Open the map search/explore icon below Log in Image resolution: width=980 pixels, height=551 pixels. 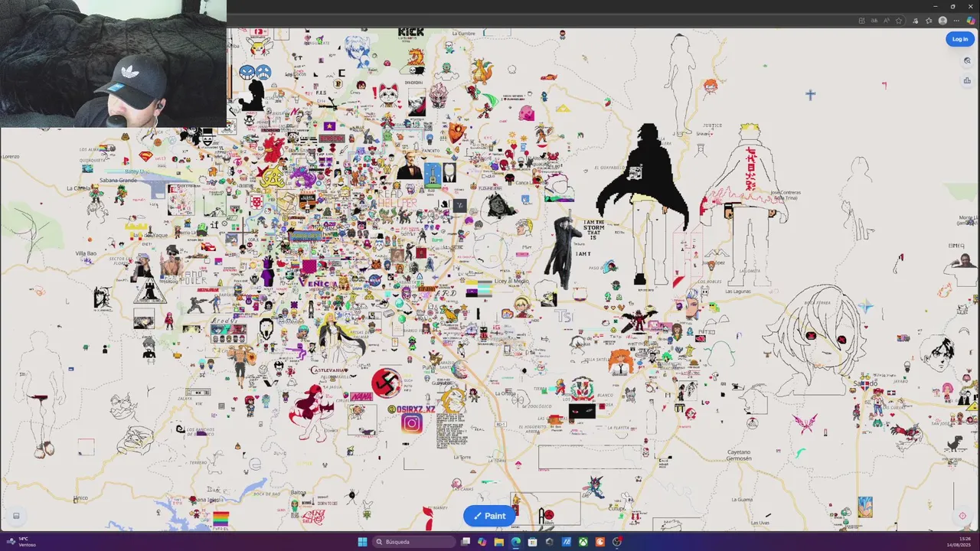968,60
